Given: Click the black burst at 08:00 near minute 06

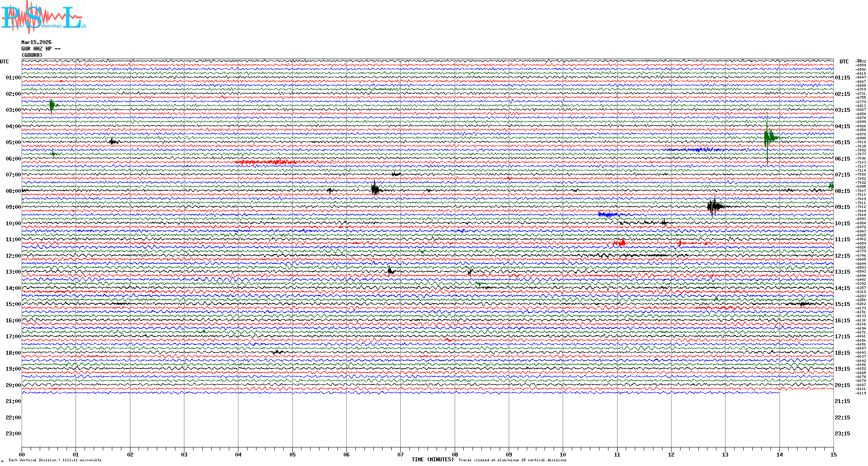Looking at the screenshot, I should (375, 189).
